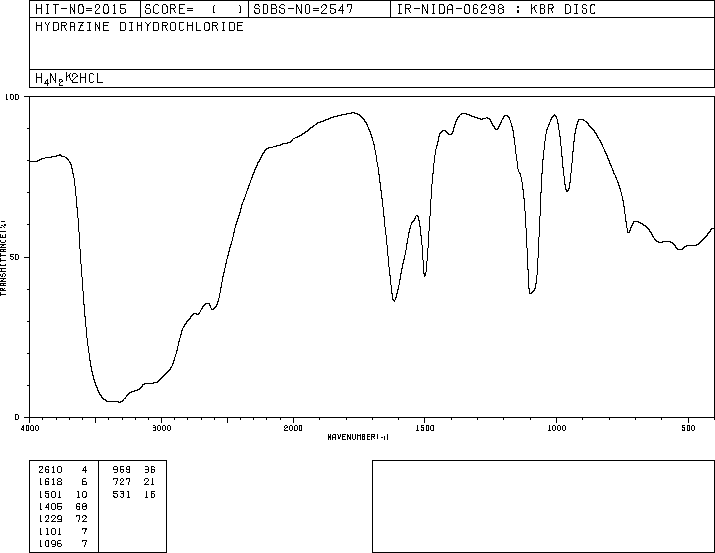This screenshot has height=553, width=715.
Task: Click the H4N2·2HCL molecular formula
Action: (69, 78)
